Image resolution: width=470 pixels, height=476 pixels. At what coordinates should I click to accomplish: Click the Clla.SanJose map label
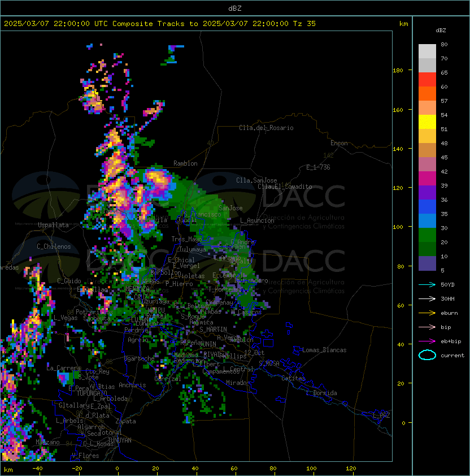tap(256, 180)
